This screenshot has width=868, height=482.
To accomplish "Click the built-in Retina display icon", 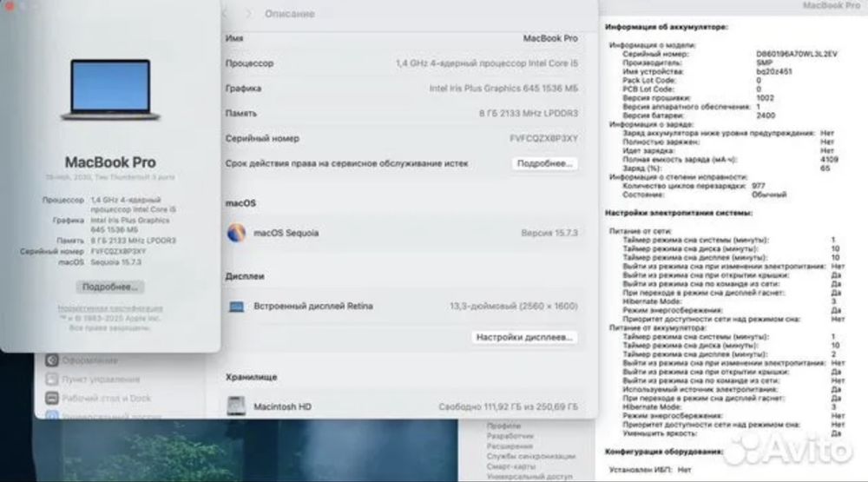I will pos(236,307).
